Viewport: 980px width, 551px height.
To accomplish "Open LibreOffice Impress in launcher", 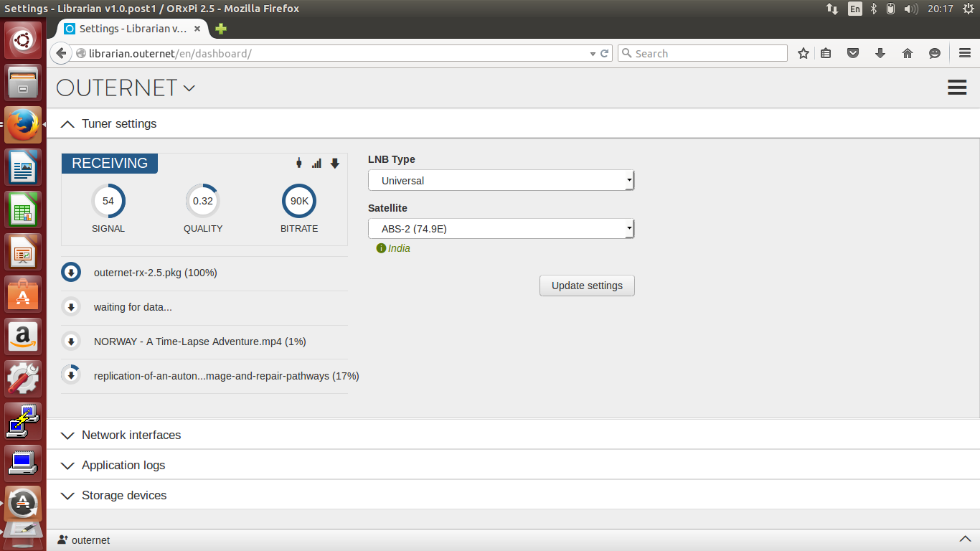I will pyautogui.click(x=24, y=252).
